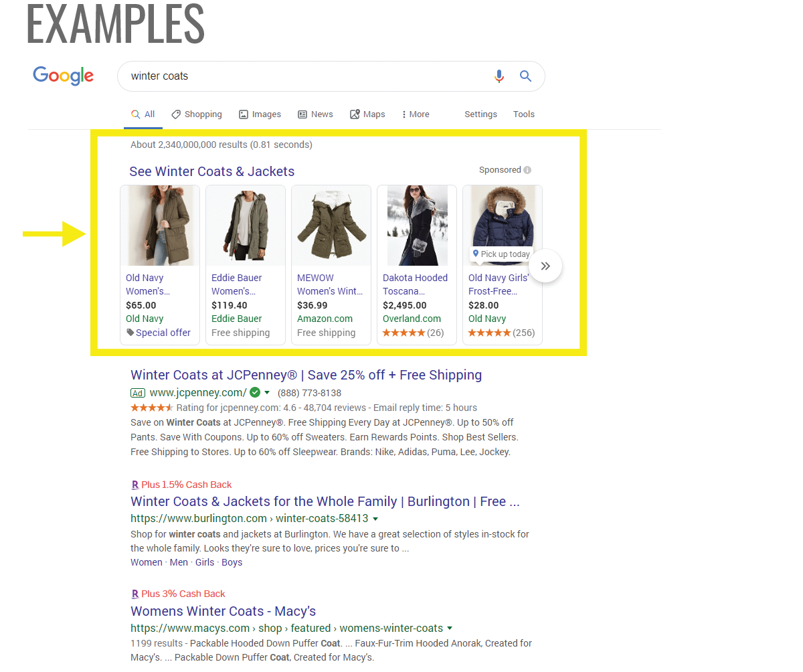Click Amazon.com seller name

pyautogui.click(x=325, y=319)
